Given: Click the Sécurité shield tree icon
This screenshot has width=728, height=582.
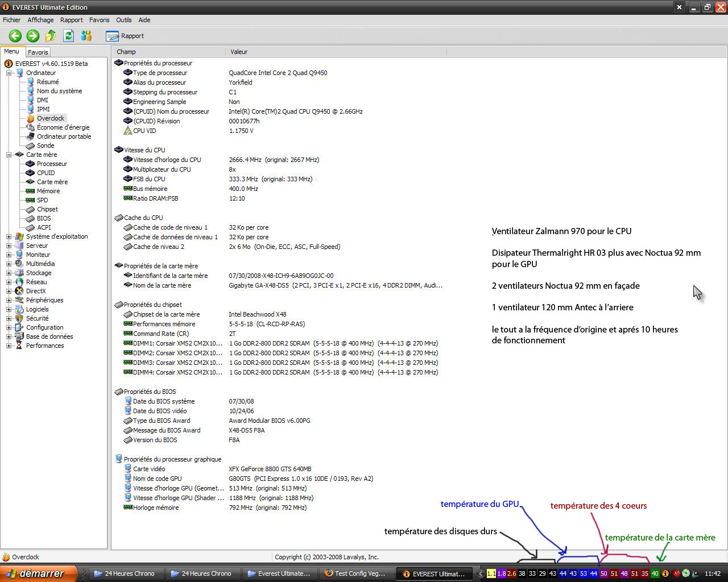Looking at the screenshot, I should click(19, 318).
